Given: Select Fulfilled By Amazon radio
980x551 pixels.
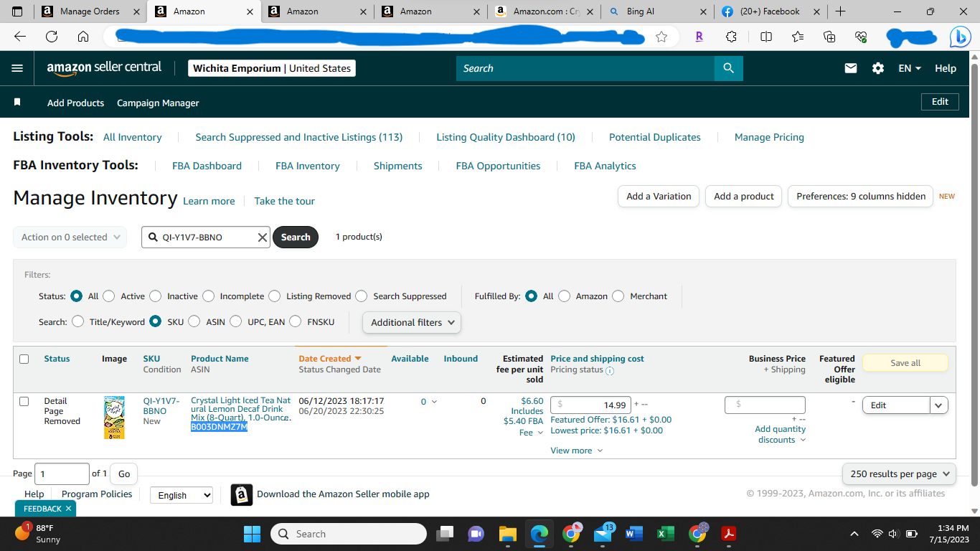Looking at the screenshot, I should tap(565, 296).
